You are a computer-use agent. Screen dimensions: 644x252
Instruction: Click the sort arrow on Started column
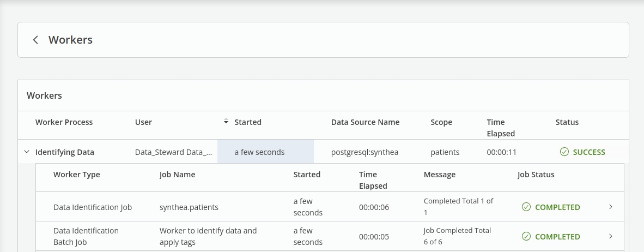click(226, 122)
